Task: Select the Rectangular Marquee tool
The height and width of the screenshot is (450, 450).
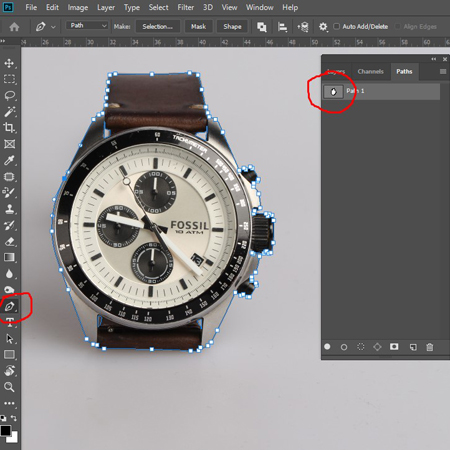Action: pyautogui.click(x=9, y=79)
